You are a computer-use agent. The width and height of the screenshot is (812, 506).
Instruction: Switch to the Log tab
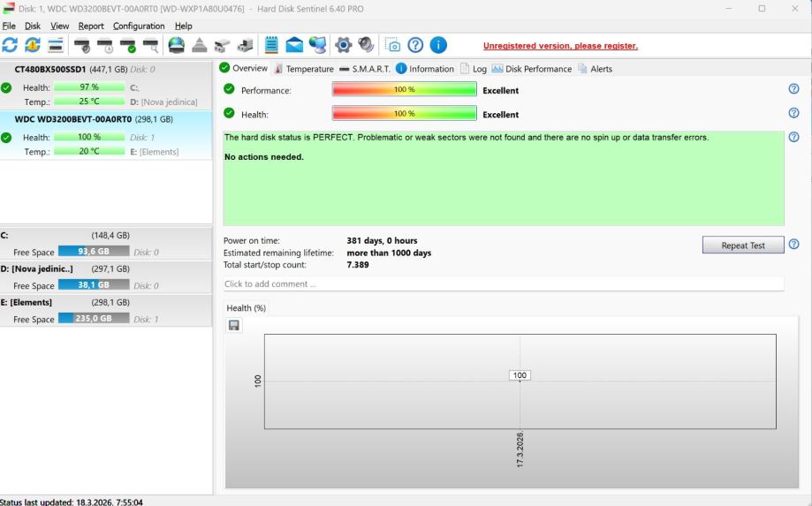[474, 69]
